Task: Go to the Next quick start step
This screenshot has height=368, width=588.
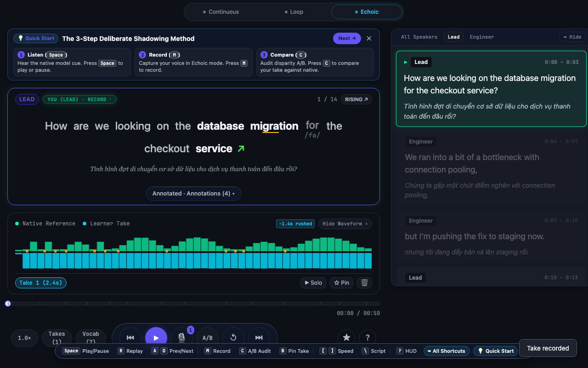Action: coord(347,39)
